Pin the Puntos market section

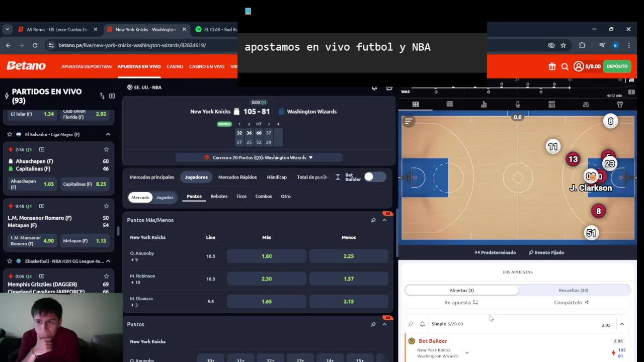point(373,324)
